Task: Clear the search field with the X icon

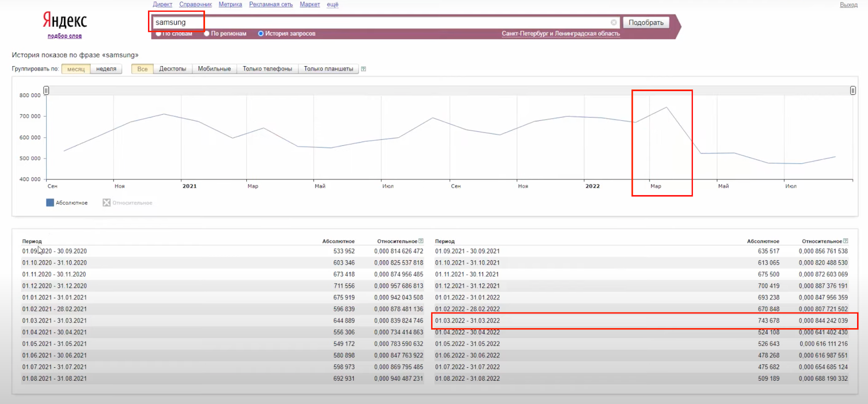Action: [614, 22]
